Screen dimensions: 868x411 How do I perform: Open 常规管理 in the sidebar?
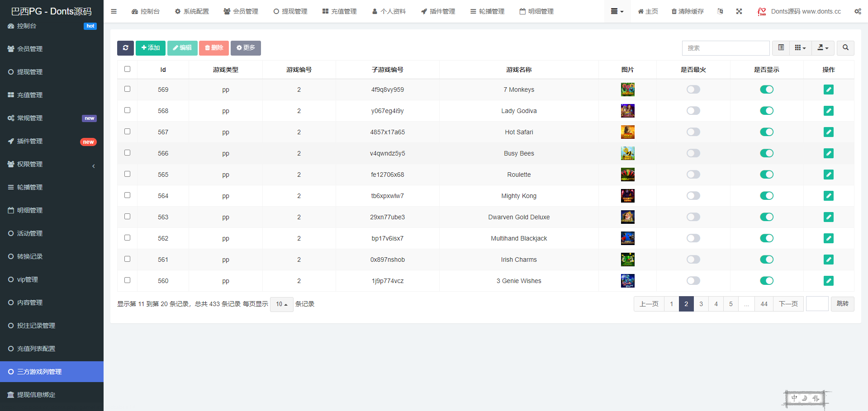(52, 118)
